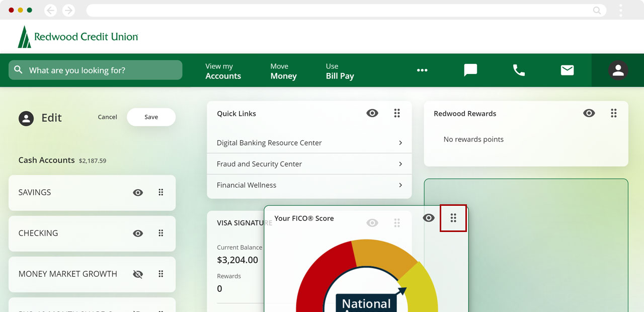Viewport: 644px width, 312px height.
Task: Click the phone call icon
Action: click(519, 70)
